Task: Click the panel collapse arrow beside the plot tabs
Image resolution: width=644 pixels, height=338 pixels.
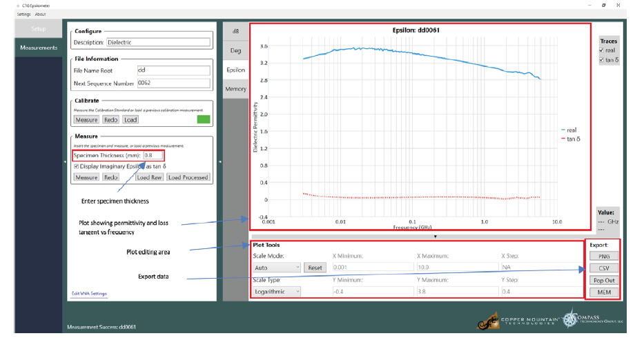Action: pyautogui.click(x=219, y=162)
